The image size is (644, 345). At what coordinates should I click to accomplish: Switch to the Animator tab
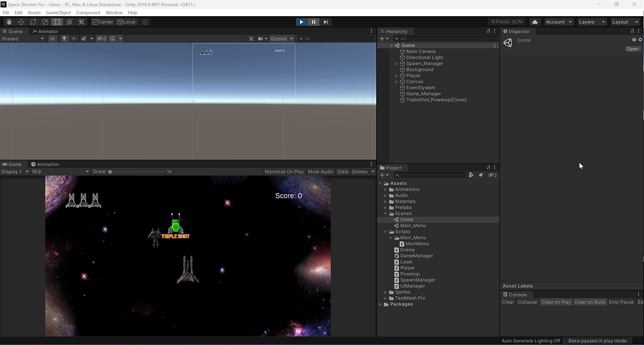[45, 31]
